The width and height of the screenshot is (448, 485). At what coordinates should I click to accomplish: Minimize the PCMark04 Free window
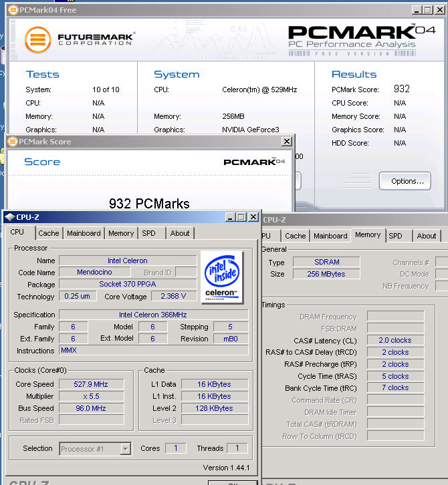click(417, 10)
